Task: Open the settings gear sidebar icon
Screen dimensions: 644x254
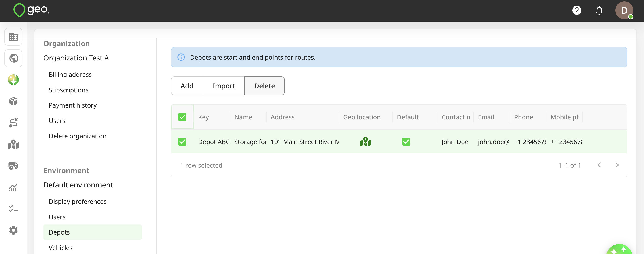Action: tap(13, 230)
